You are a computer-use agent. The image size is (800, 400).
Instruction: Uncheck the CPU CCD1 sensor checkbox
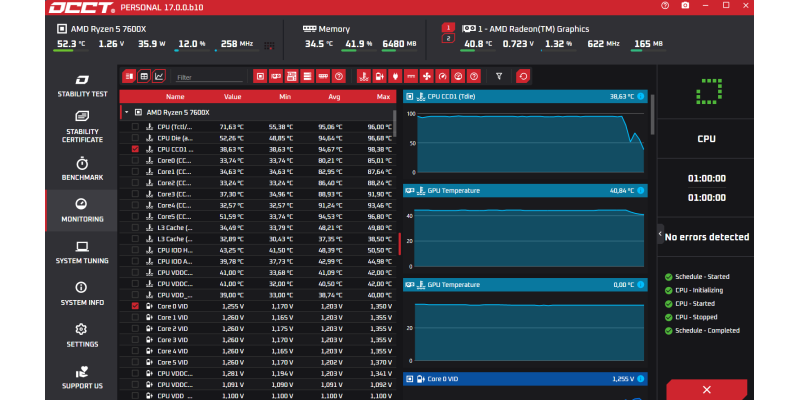point(135,149)
